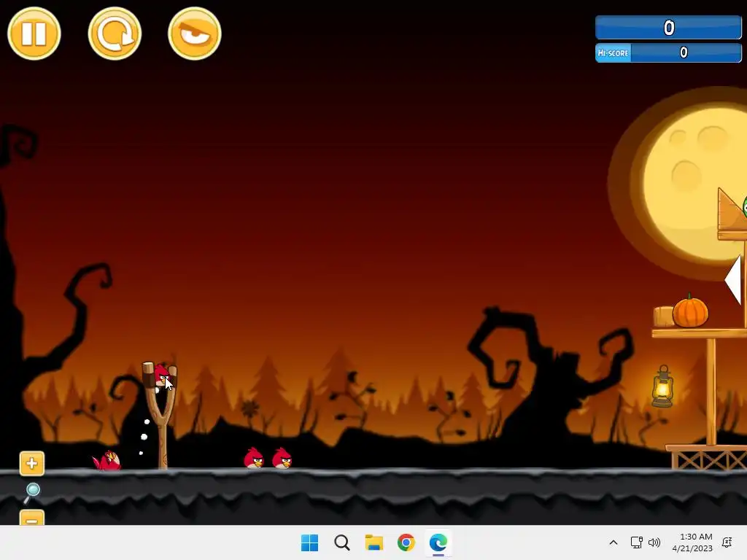Click the bird lying behind the slingshot
Viewport: 747px width, 560px height.
tap(107, 461)
